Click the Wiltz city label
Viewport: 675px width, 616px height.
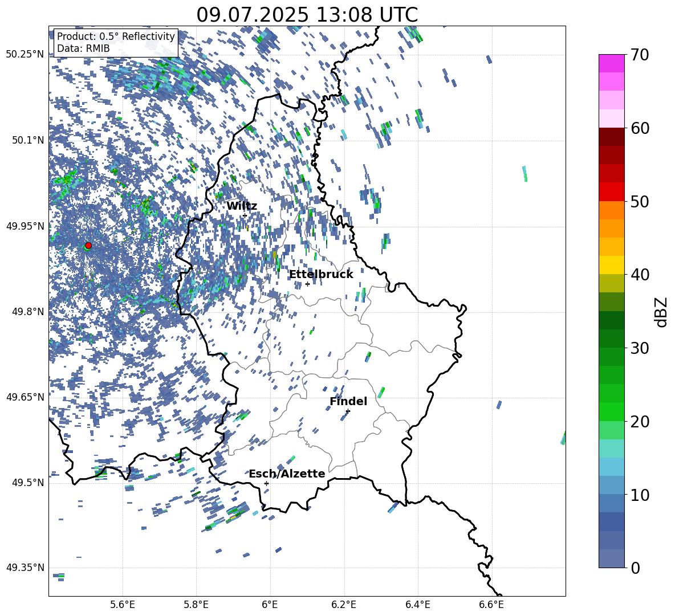(242, 206)
